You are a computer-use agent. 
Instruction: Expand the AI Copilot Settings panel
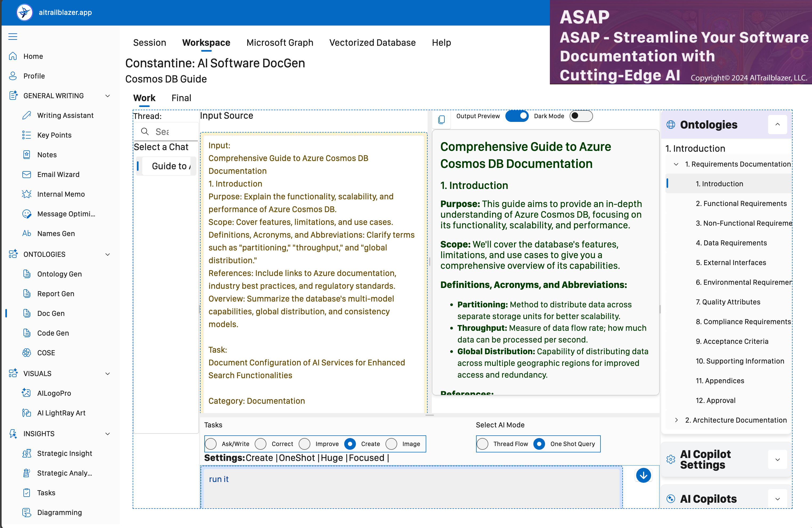coord(777,460)
